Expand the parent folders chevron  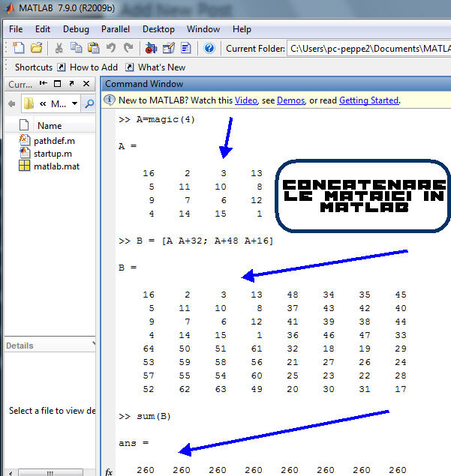pyautogui.click(x=43, y=104)
